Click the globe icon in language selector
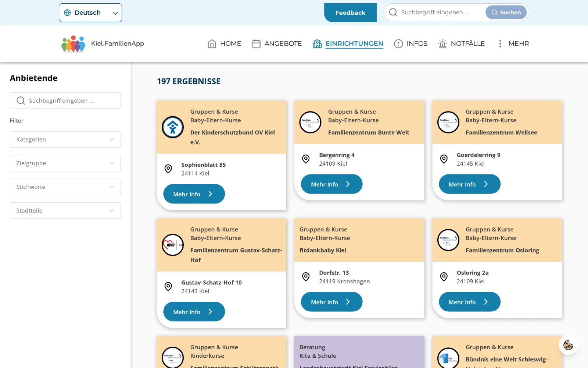588x368 pixels. tap(68, 13)
